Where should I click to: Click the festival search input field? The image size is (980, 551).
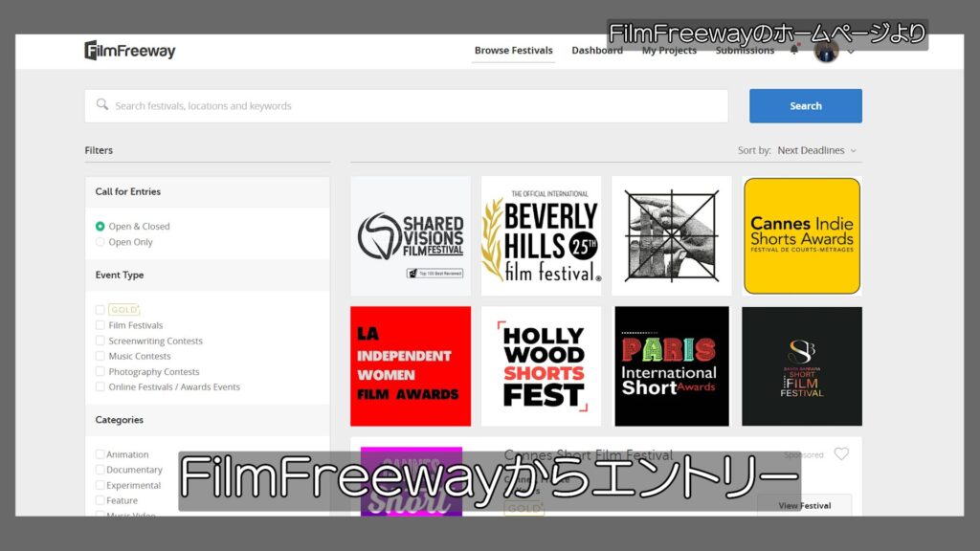tap(407, 106)
